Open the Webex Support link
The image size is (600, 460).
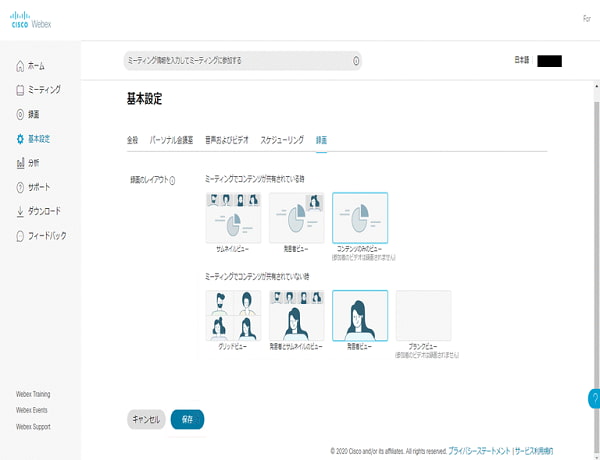(33, 427)
